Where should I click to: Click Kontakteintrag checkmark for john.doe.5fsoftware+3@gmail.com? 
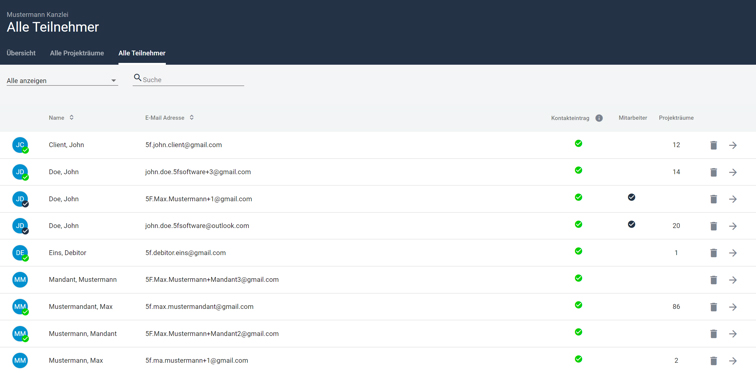578,170
